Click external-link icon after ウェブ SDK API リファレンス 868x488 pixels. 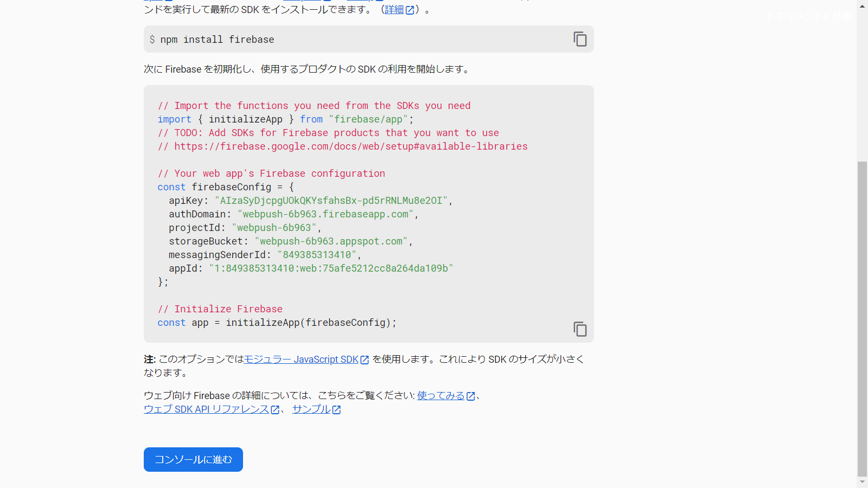point(275,410)
